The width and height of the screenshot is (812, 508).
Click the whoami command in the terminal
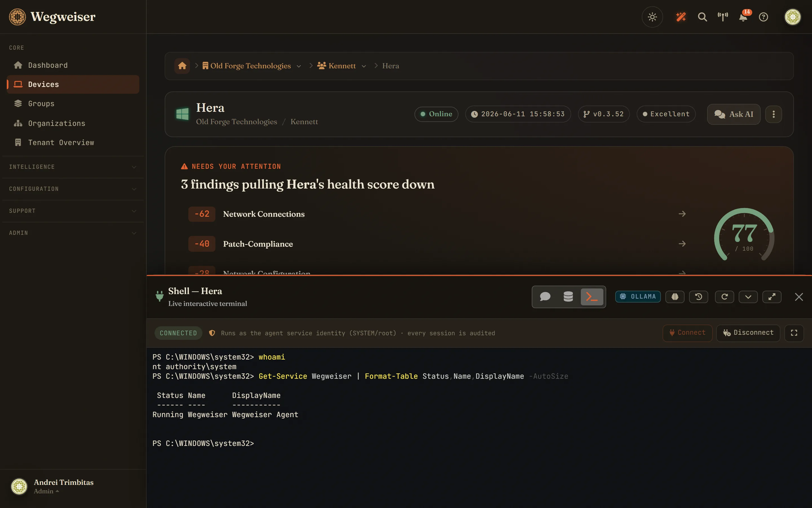click(x=272, y=357)
